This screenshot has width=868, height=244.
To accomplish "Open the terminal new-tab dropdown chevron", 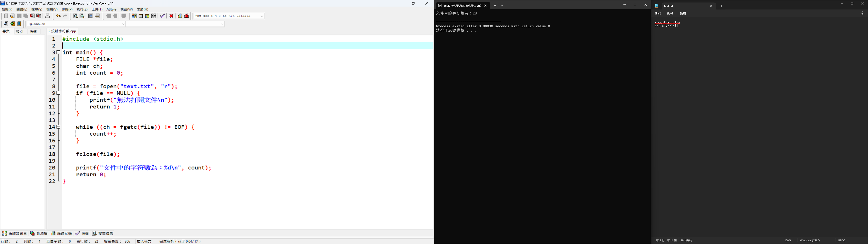I will pos(502,6).
